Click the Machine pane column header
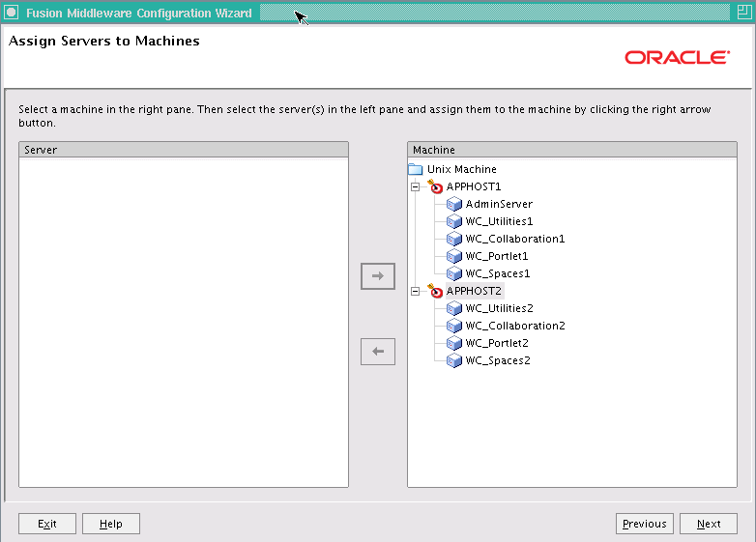The image size is (756, 542). point(572,150)
